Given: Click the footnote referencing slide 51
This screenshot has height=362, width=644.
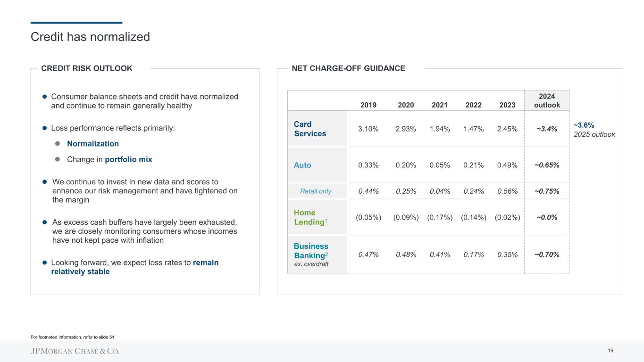Looking at the screenshot, I should click(72, 337).
